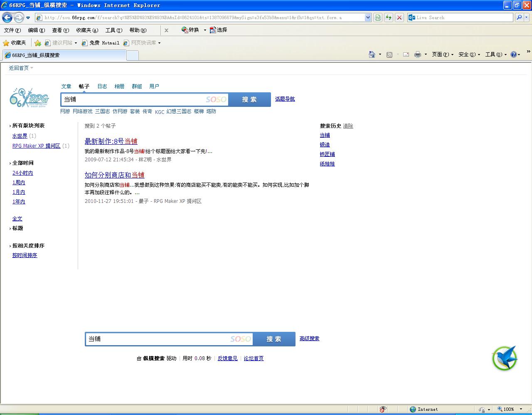Open the address bar URL dropdown

[368, 17]
